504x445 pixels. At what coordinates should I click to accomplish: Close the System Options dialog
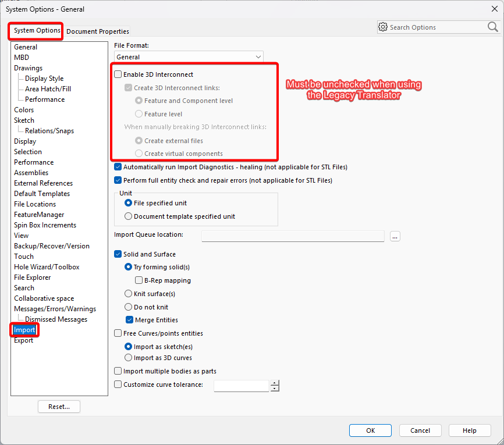coord(494,9)
